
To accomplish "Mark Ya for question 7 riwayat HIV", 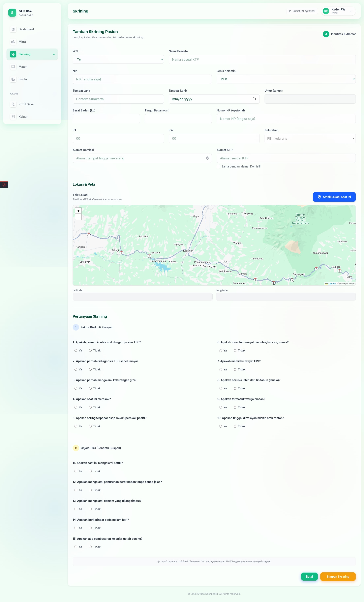I will (x=220, y=369).
